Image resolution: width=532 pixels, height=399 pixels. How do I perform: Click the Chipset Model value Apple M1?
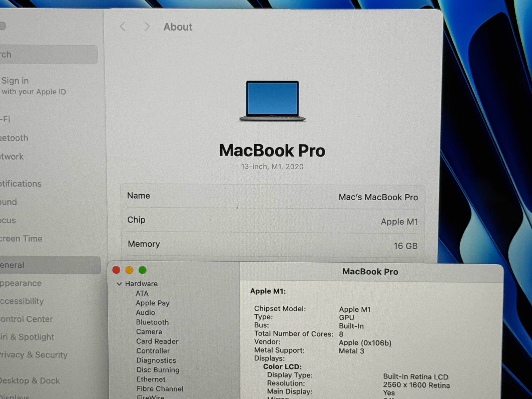355,309
